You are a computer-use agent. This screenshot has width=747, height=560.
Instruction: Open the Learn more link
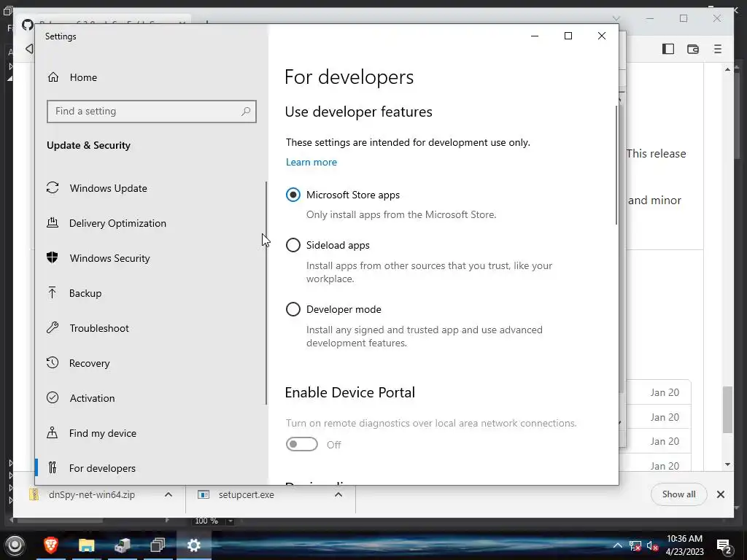click(x=311, y=162)
